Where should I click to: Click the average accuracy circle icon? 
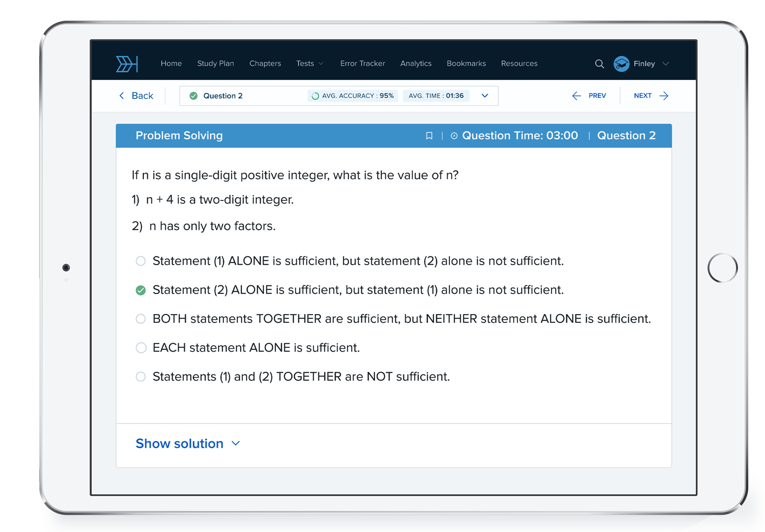point(315,96)
